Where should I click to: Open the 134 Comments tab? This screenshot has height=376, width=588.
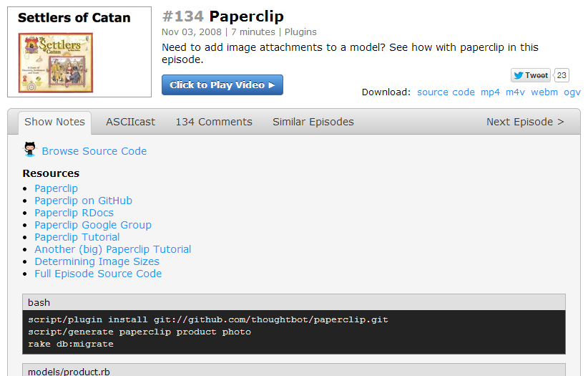(214, 122)
